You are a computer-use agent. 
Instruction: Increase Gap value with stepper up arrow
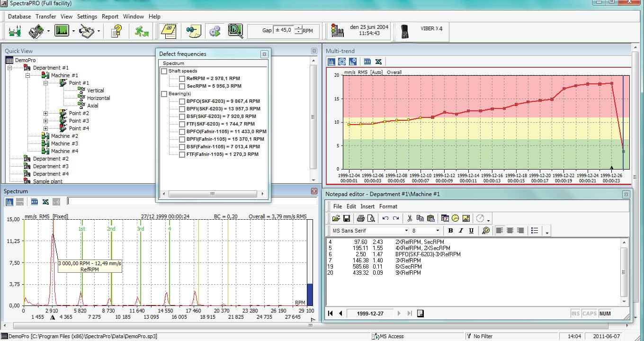(298, 28)
